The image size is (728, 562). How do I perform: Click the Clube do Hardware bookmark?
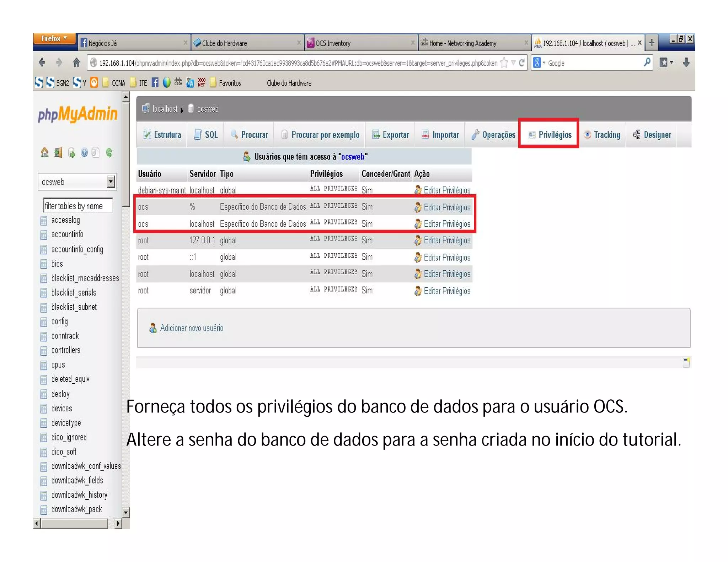[x=289, y=83]
